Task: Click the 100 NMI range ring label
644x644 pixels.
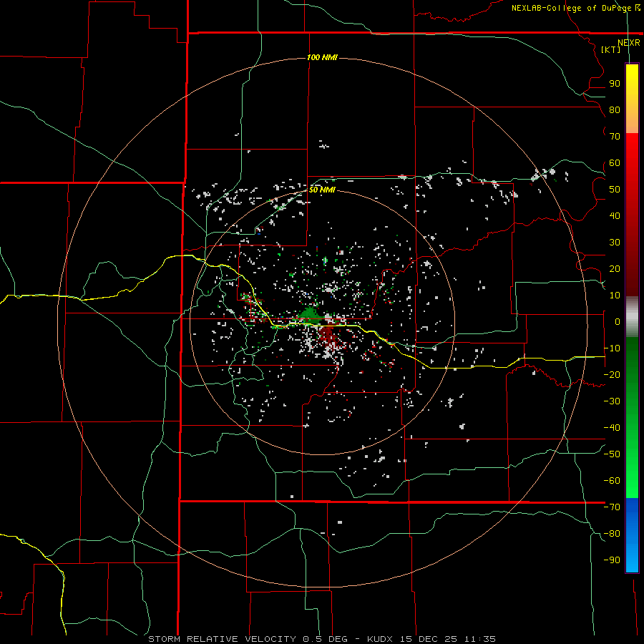Action: [x=322, y=57]
